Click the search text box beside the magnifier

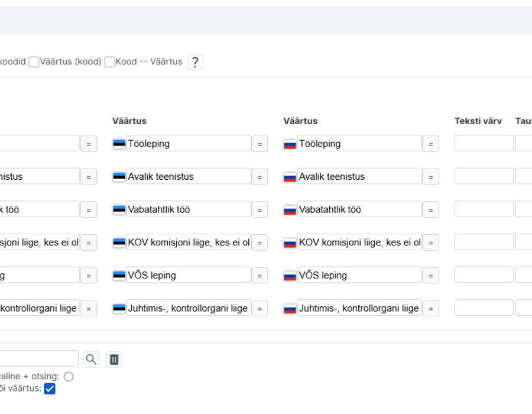[x=38, y=358]
